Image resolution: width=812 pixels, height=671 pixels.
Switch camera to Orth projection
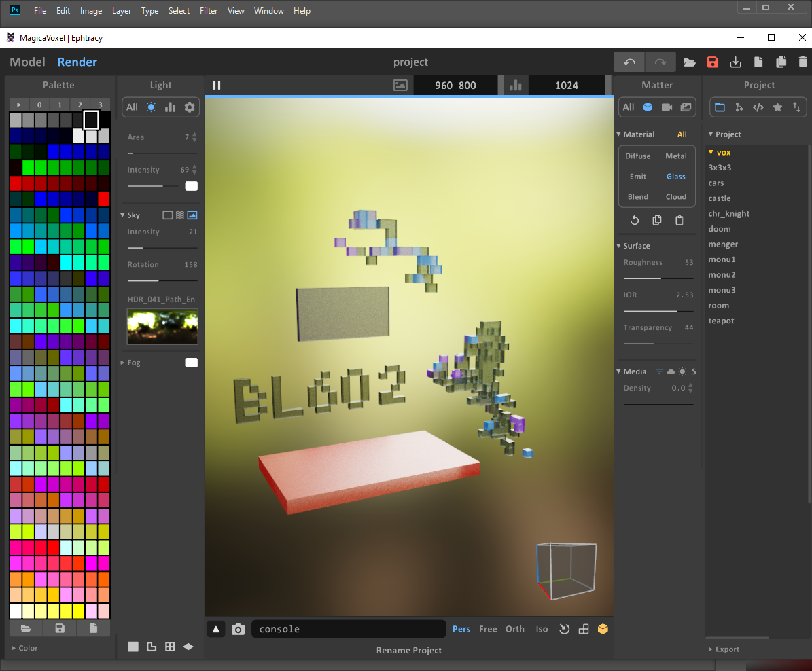514,630
